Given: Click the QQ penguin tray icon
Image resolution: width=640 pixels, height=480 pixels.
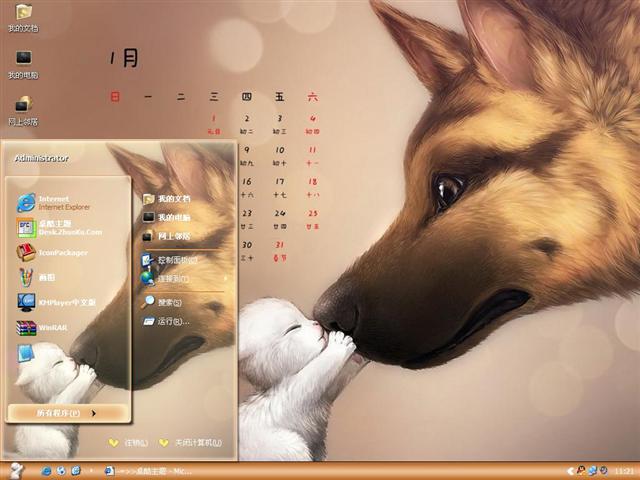Looking at the screenshot, I should click(581, 471).
